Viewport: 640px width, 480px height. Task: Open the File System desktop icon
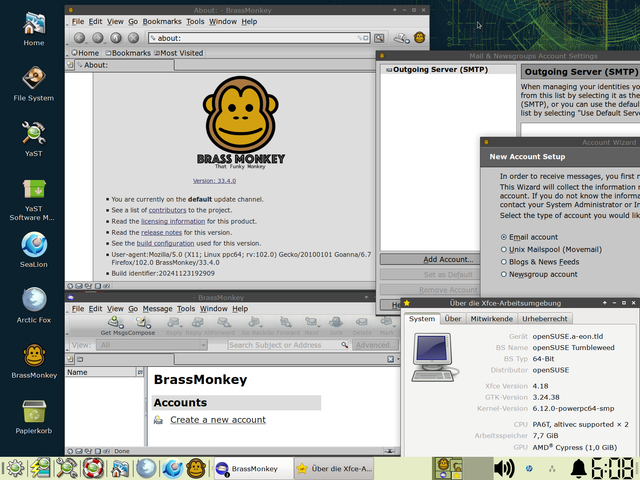34,83
